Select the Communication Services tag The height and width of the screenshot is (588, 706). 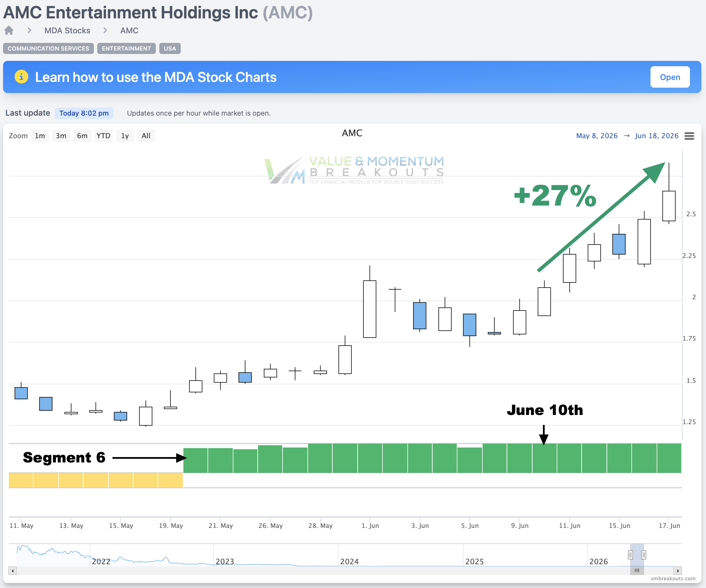point(48,49)
